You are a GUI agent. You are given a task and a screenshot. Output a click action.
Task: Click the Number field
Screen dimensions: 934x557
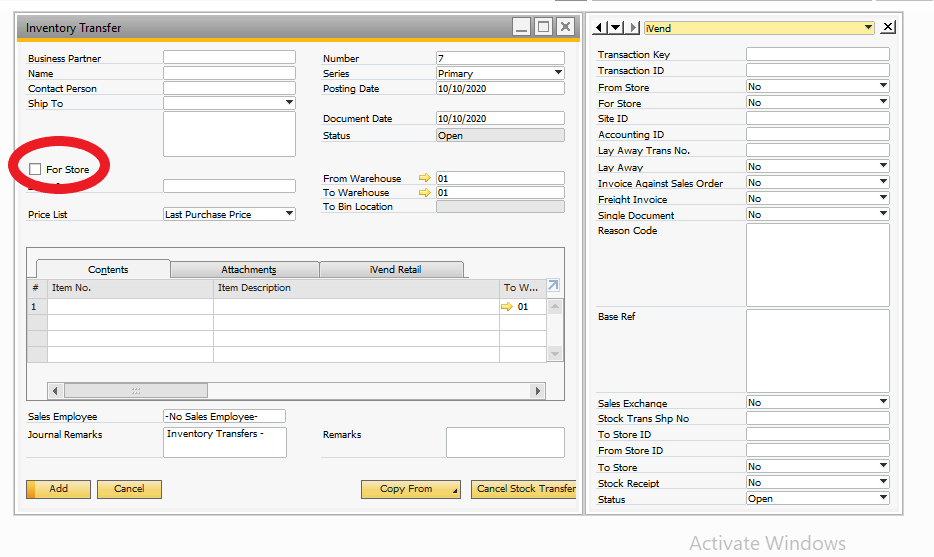point(500,58)
